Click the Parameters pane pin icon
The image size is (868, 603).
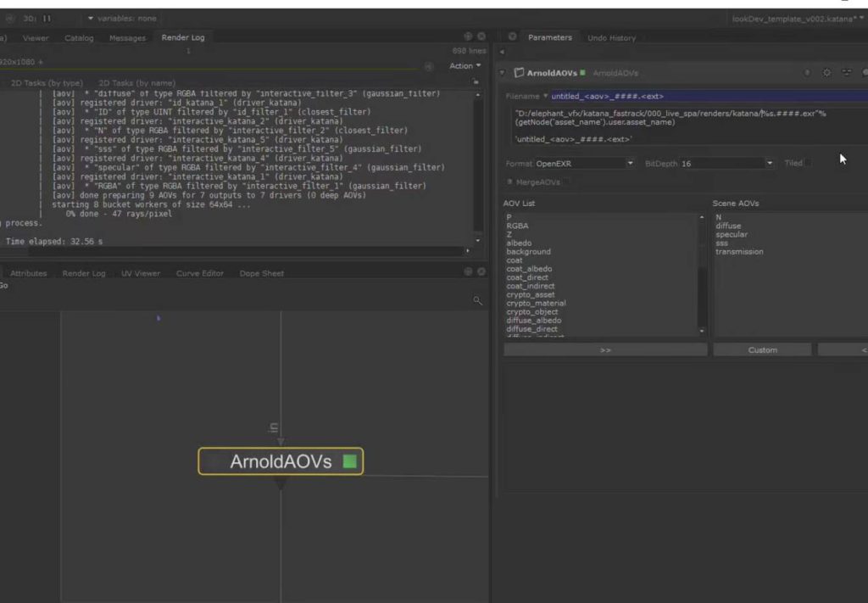(513, 37)
